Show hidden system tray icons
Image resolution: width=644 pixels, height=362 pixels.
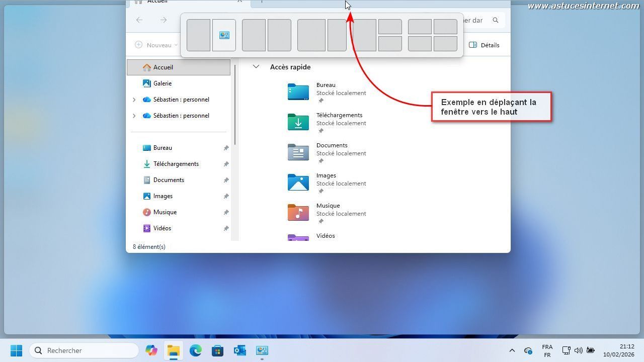tap(512, 350)
